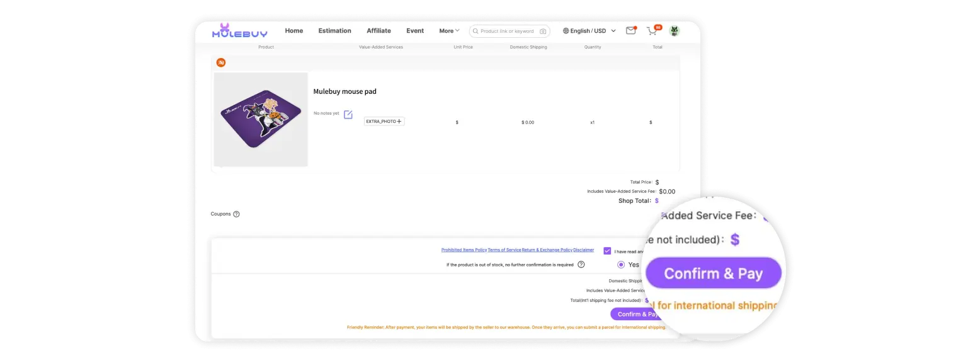Screen dimensions: 980x363
Task: Go to Estimation page
Action: 334,30
